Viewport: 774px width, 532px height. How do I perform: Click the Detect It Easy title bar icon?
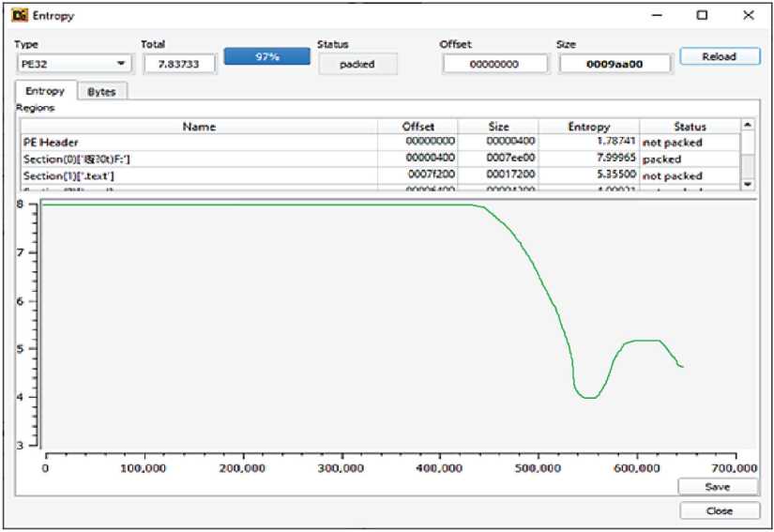pyautogui.click(x=20, y=16)
